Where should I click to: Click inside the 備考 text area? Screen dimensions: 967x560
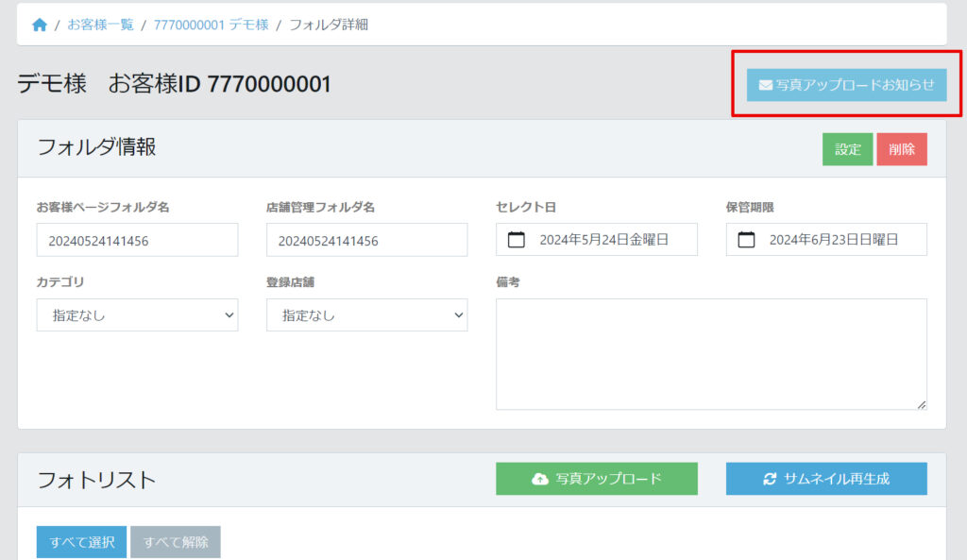tap(710, 353)
